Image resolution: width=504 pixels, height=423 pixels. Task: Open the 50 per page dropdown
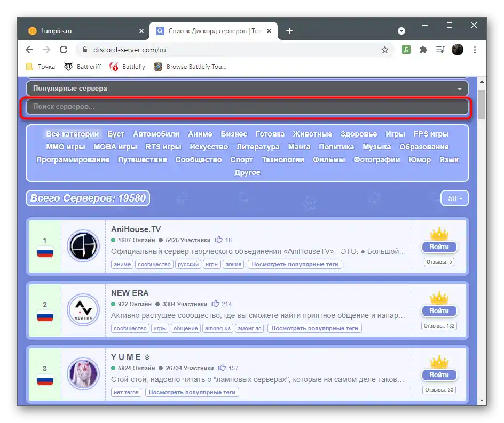coord(455,198)
